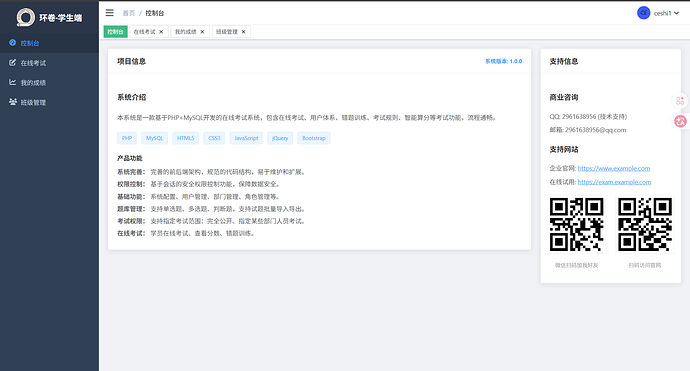Click the 环卷-学生端 title text

(61, 18)
